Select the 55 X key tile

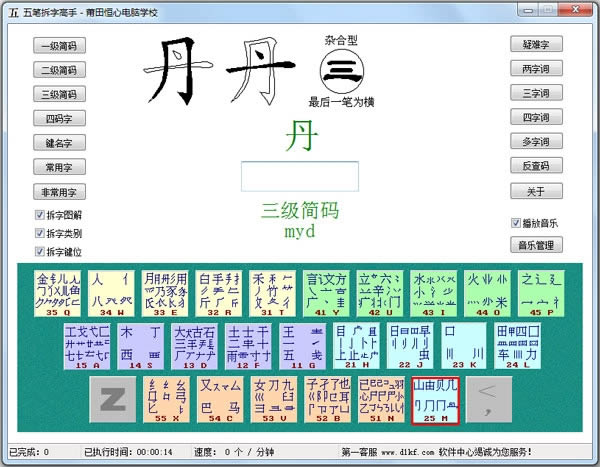pyautogui.click(x=166, y=400)
